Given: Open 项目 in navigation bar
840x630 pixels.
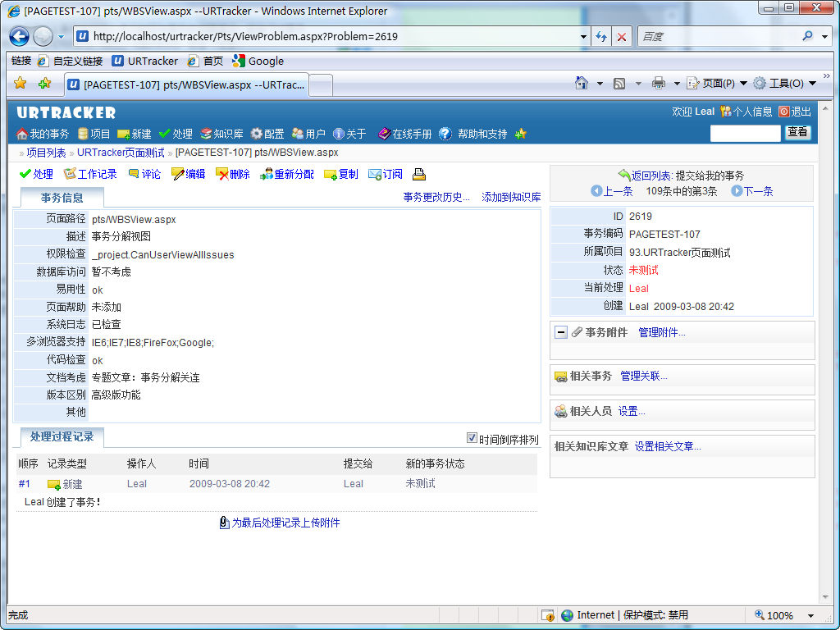Looking at the screenshot, I should tap(94, 134).
